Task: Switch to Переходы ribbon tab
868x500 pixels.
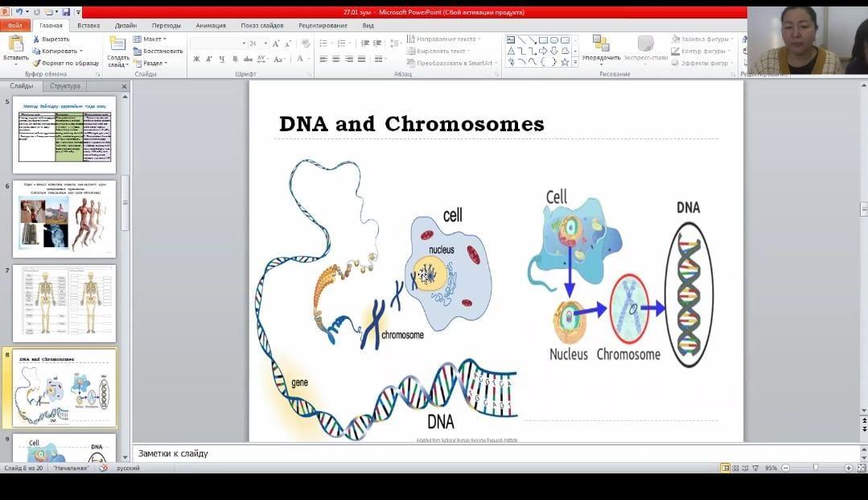Action: pos(166,26)
